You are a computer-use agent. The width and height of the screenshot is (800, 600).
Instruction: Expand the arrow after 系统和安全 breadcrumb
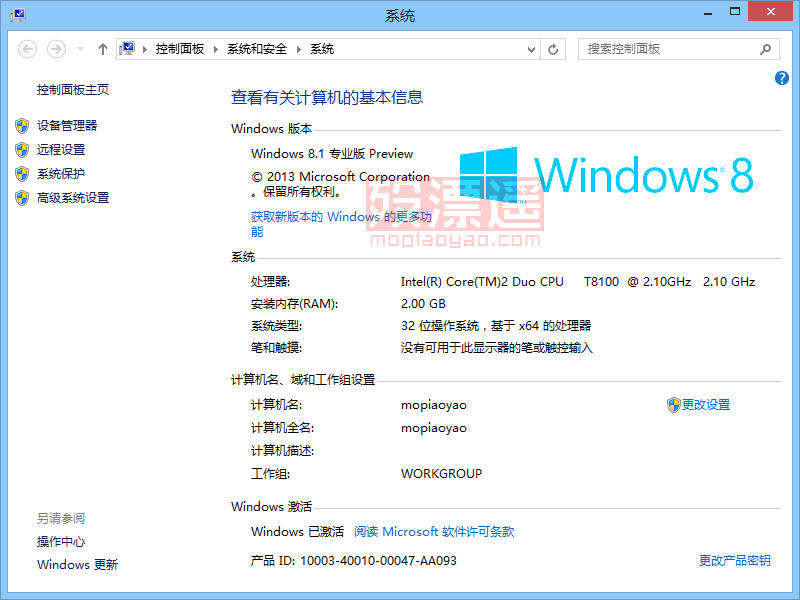point(298,49)
